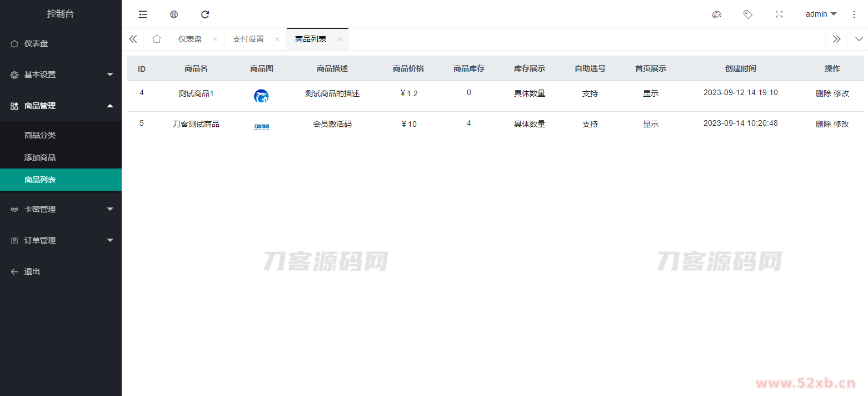Toggle fullscreen mode icon
The width and height of the screenshot is (868, 396).
tap(779, 14)
